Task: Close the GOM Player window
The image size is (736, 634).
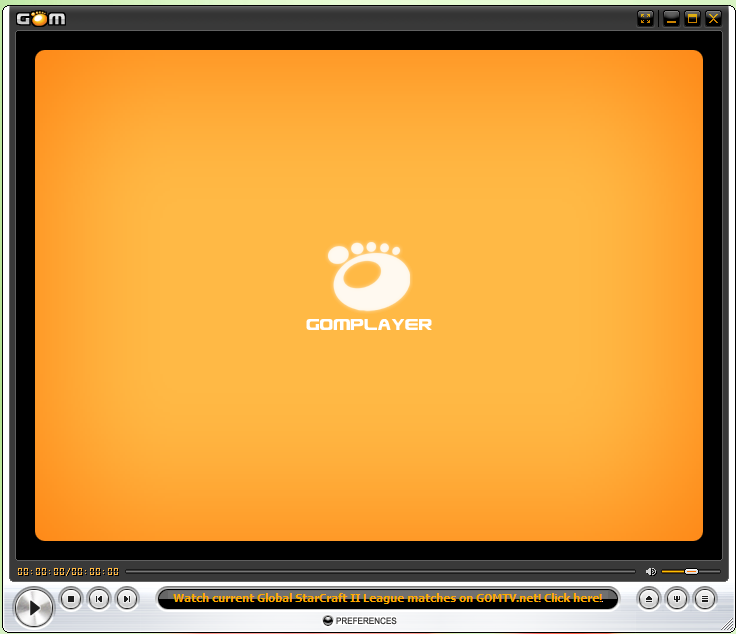Action: (713, 19)
